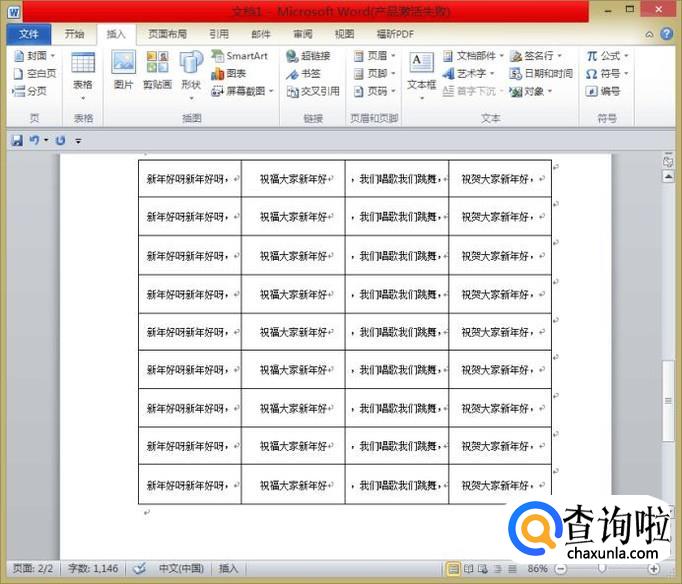682x584 pixels.
Task: Click the 86% zoom level button
Action: [537, 568]
